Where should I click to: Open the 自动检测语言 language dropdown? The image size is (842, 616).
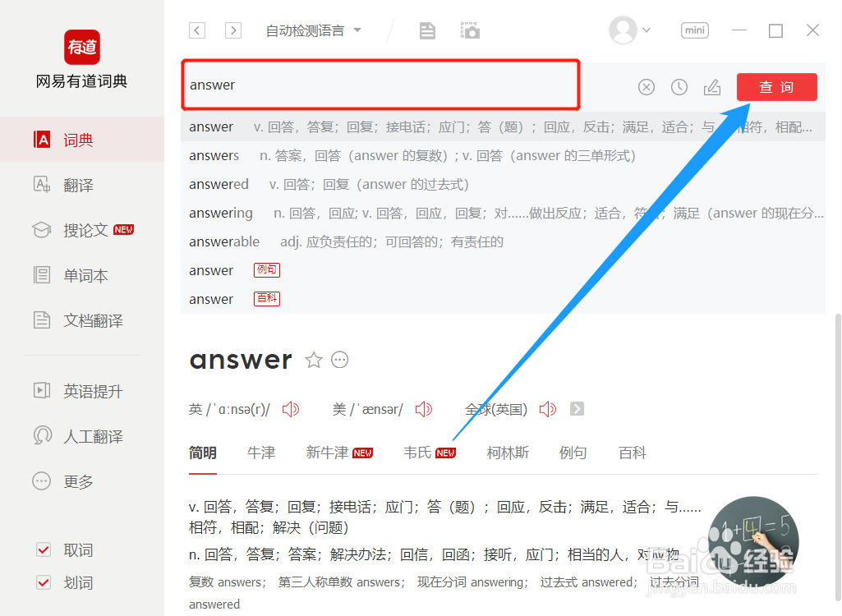(313, 30)
